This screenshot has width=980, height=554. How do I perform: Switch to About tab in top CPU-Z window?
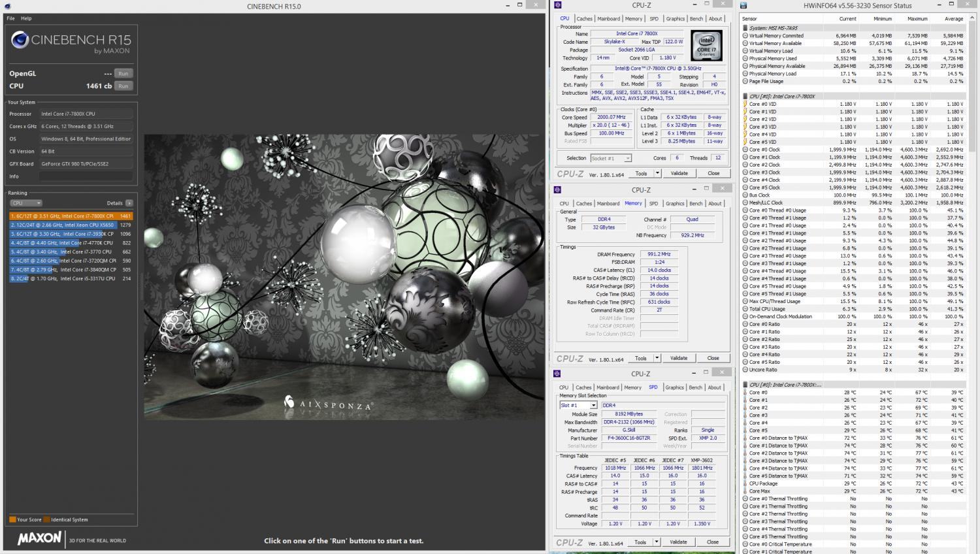click(x=715, y=19)
